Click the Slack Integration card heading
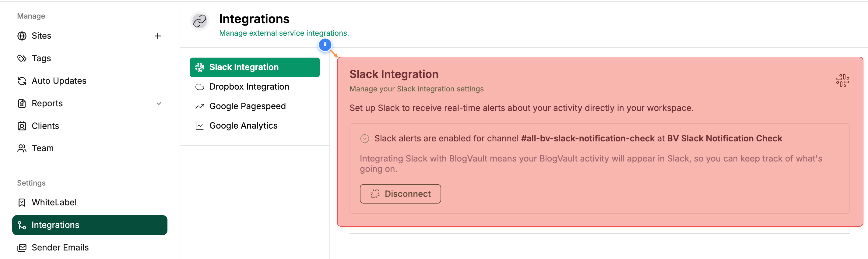Screen dimensions: 868x259 (394, 74)
